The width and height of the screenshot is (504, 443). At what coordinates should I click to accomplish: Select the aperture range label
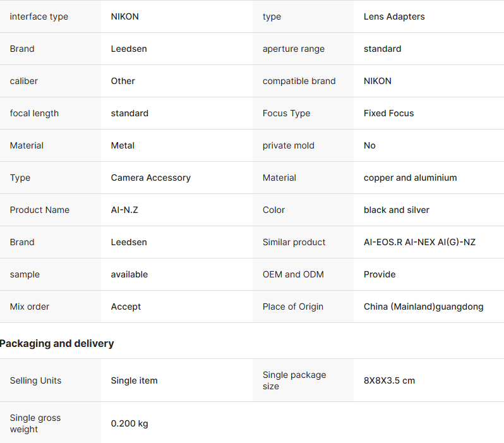293,49
